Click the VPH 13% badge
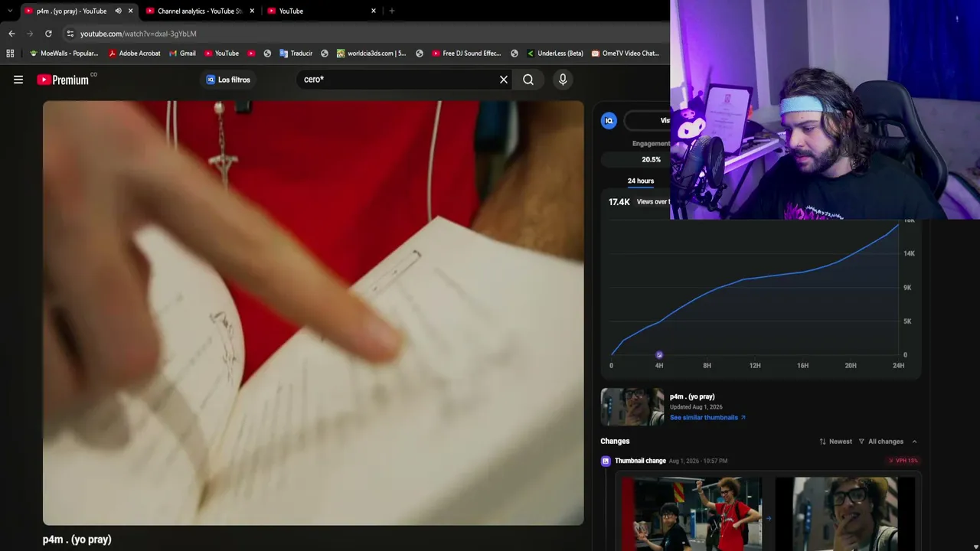 point(903,461)
